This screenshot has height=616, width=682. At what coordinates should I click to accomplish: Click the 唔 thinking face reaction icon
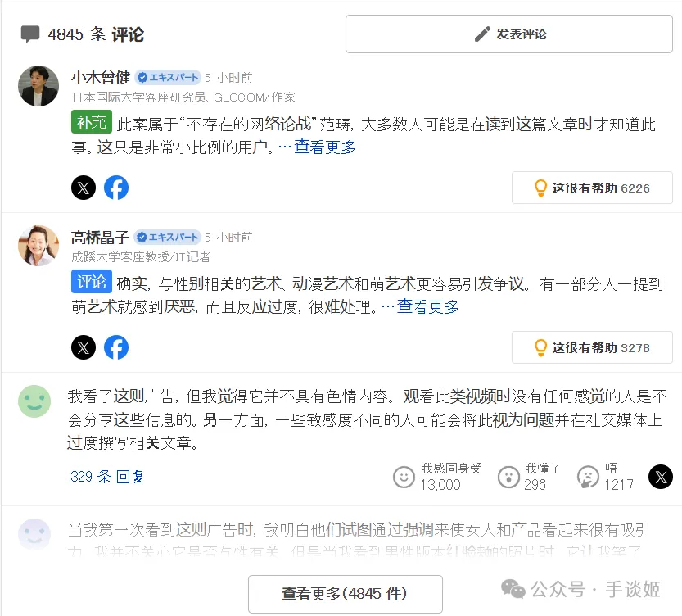point(588,477)
